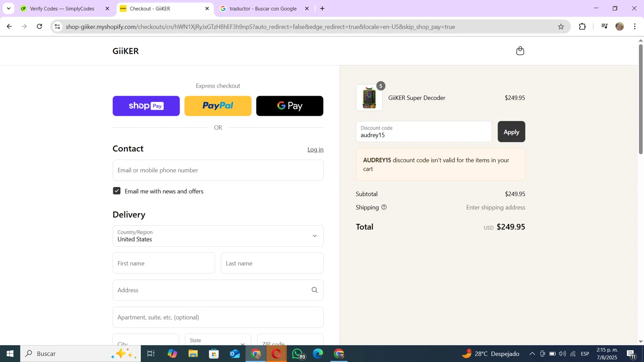
Task: Close the Checkout GiiKER tab
Action: click(207, 9)
